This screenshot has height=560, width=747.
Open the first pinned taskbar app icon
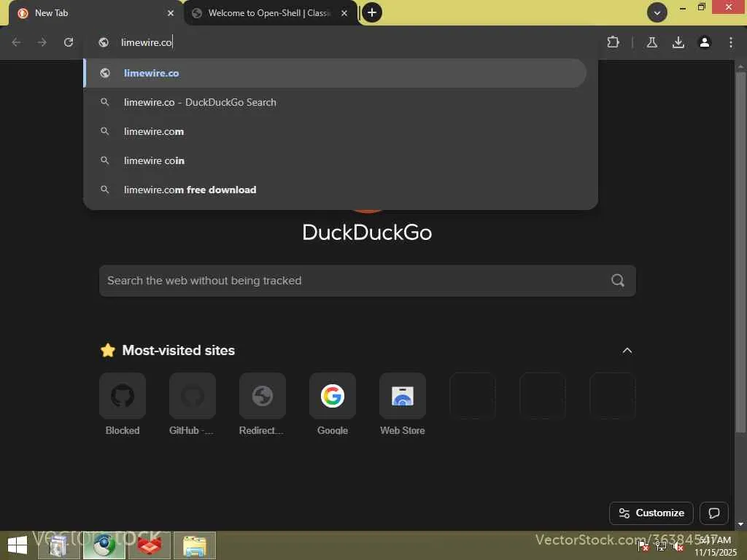(58, 545)
